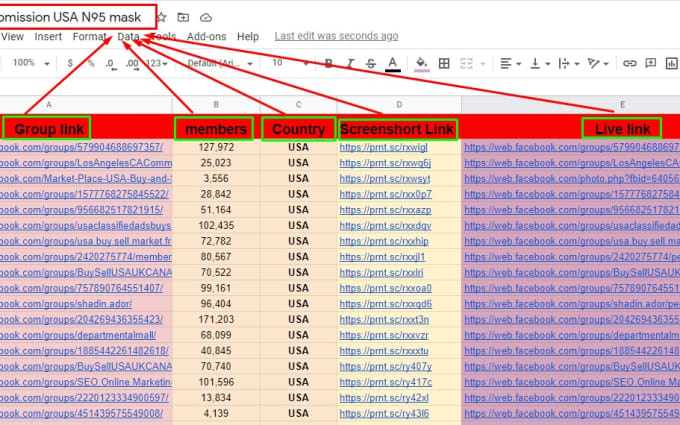Select the 'Group link' header cell
The height and width of the screenshot is (425, 680).
86,128
